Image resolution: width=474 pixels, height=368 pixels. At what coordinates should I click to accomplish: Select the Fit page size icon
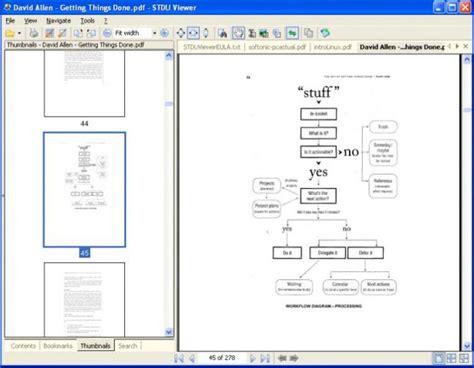pyautogui.click(x=180, y=33)
